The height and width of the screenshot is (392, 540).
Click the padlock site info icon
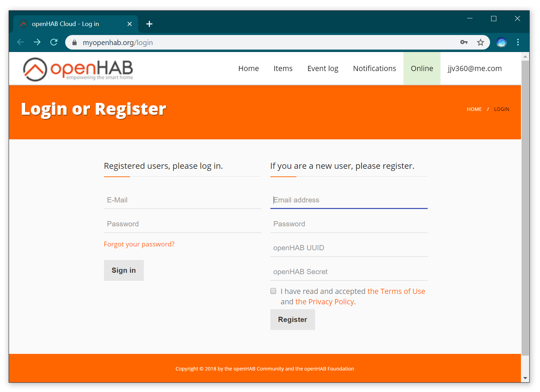[x=74, y=43]
